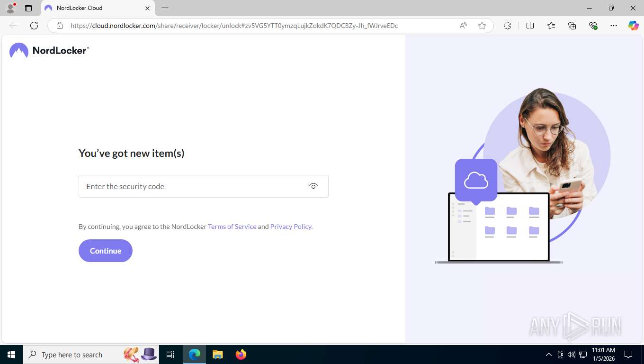Image resolution: width=644 pixels, height=364 pixels.
Task: Click the Meet Now tray icon
Action: pyautogui.click(x=560, y=355)
